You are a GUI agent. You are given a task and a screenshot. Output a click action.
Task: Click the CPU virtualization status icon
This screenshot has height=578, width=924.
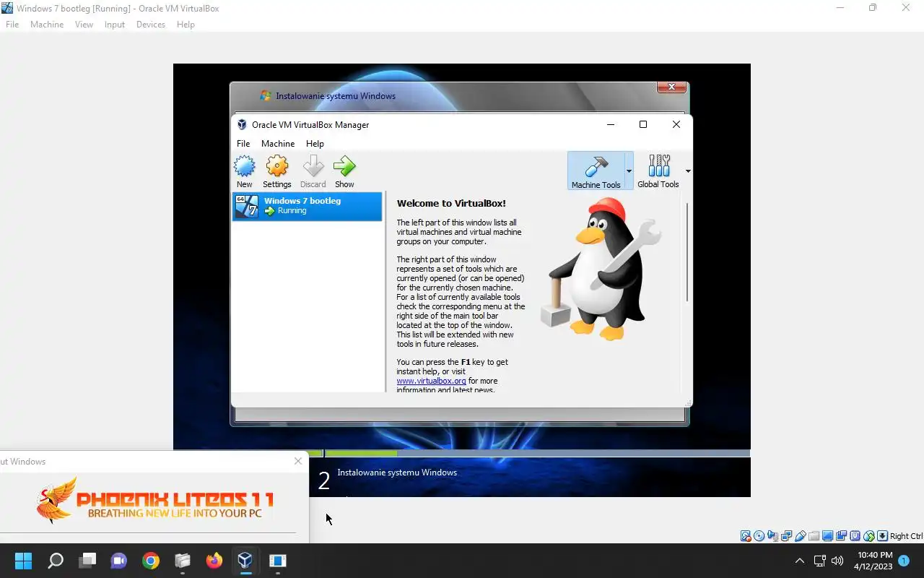coord(855,536)
